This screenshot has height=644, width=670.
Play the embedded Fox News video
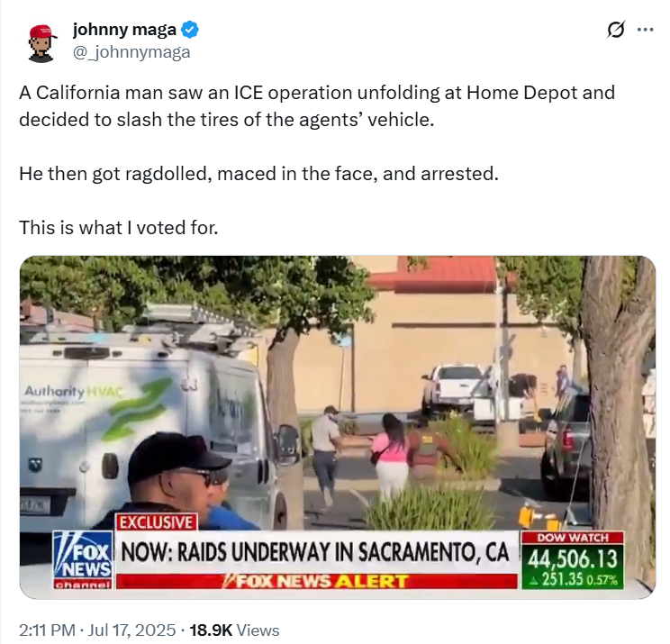point(338,427)
